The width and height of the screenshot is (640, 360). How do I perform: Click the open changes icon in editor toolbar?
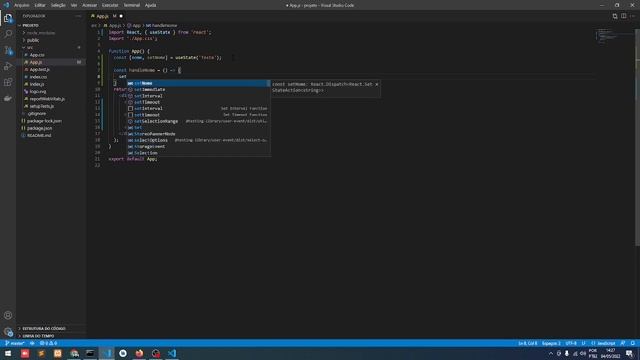(x=615, y=16)
